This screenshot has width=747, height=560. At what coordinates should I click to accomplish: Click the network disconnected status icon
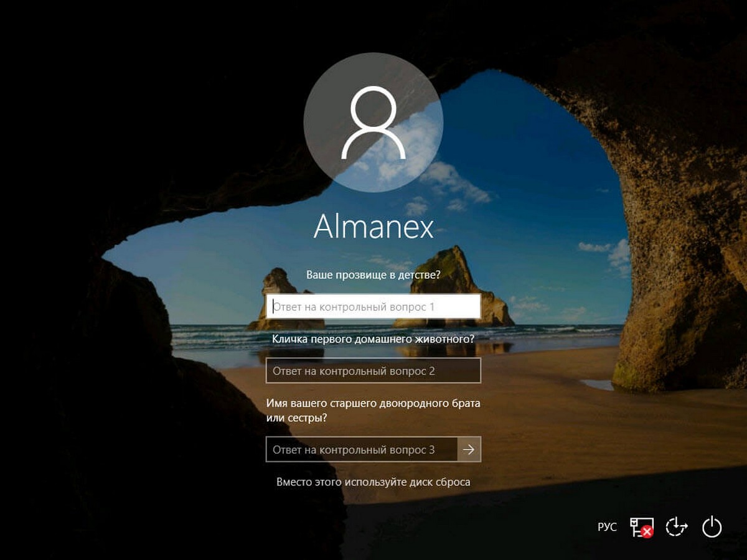point(641,527)
